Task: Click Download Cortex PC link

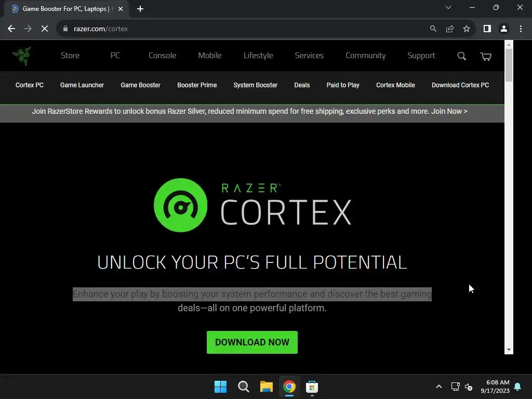Action: [x=460, y=85]
